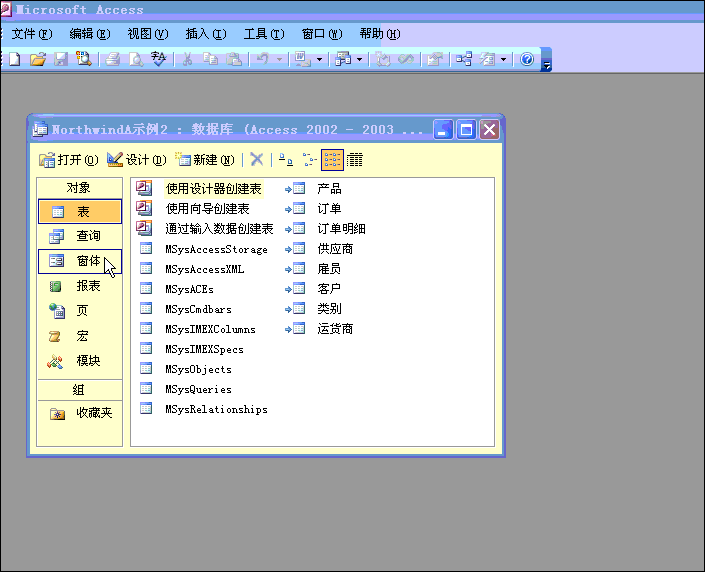Click the Code icon in toolbar
Image resolution: width=705 pixels, height=572 pixels.
coord(383,59)
